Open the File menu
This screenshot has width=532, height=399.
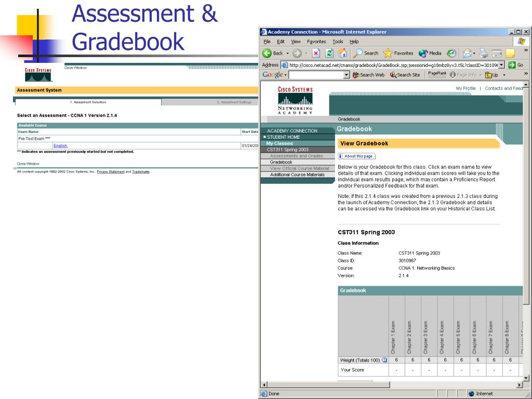coord(267,42)
